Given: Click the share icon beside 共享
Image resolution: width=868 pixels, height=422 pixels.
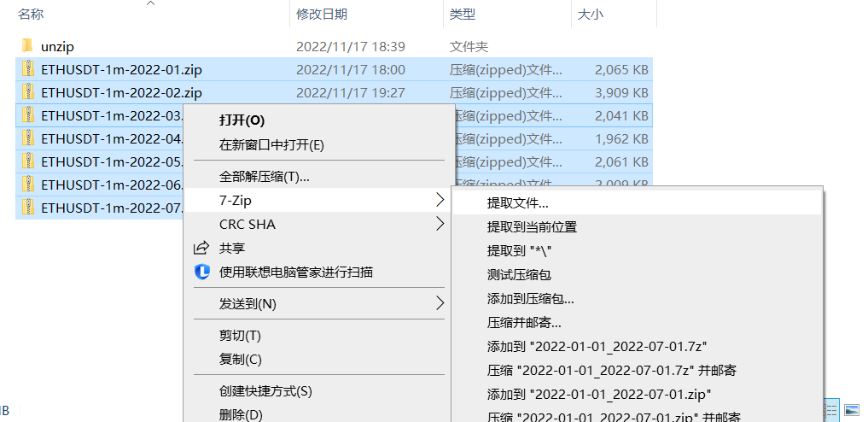Looking at the screenshot, I should [x=202, y=249].
